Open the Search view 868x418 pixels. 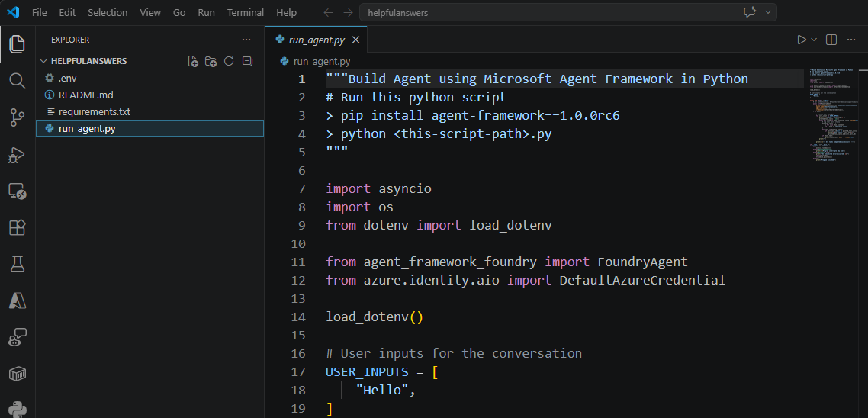tap(18, 81)
